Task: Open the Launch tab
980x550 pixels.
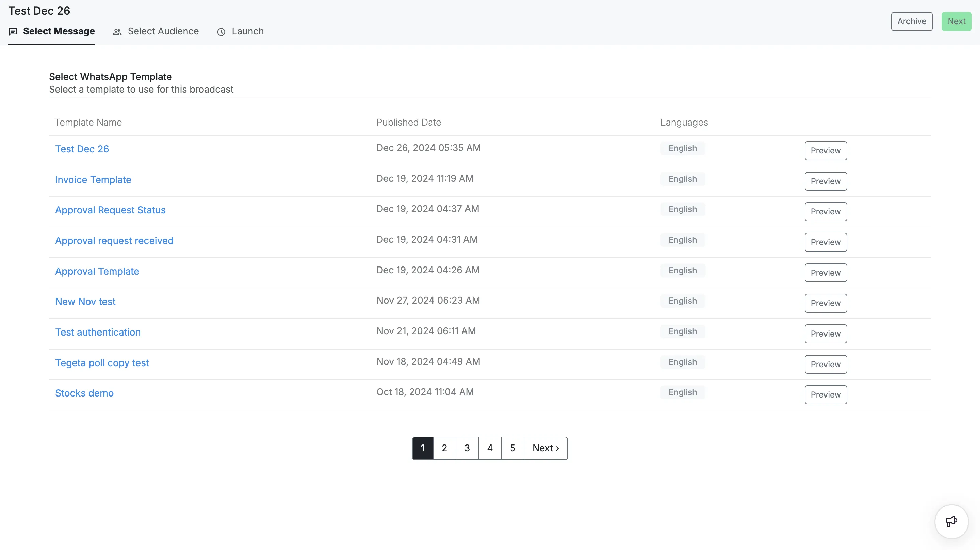Action: point(241,32)
